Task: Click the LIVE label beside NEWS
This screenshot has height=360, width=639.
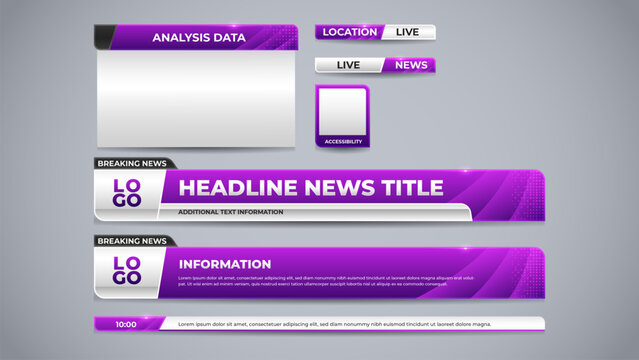Action: [348, 65]
